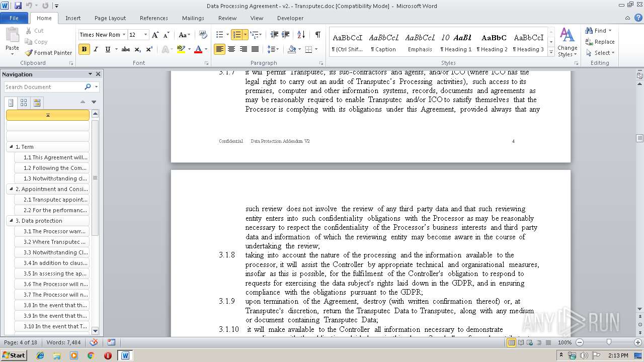Screen dimensions: 644x362
Task: Toggle Subscript formatting
Action: pyautogui.click(x=138, y=49)
